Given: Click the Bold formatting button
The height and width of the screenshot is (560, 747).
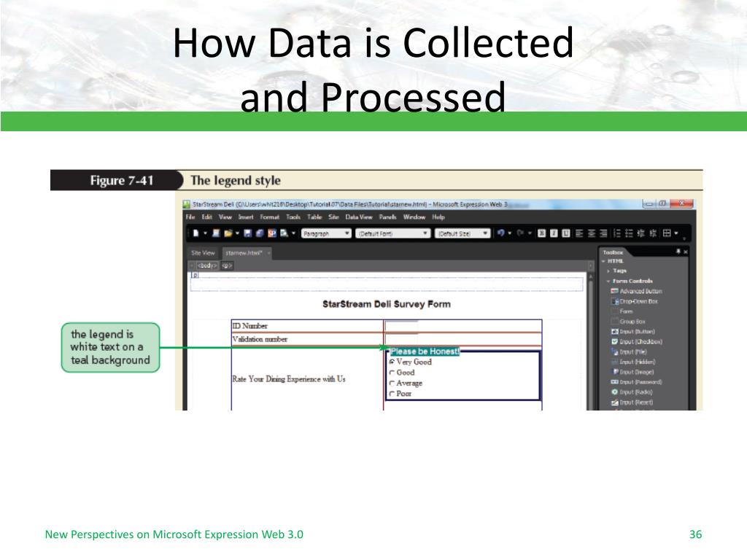Looking at the screenshot, I should [542, 233].
